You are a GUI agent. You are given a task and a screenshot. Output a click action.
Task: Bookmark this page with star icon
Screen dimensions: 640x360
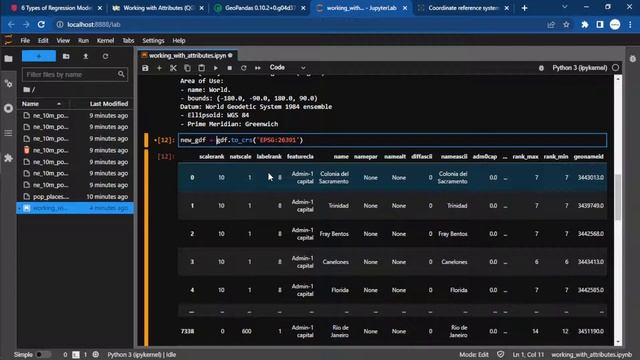point(566,24)
